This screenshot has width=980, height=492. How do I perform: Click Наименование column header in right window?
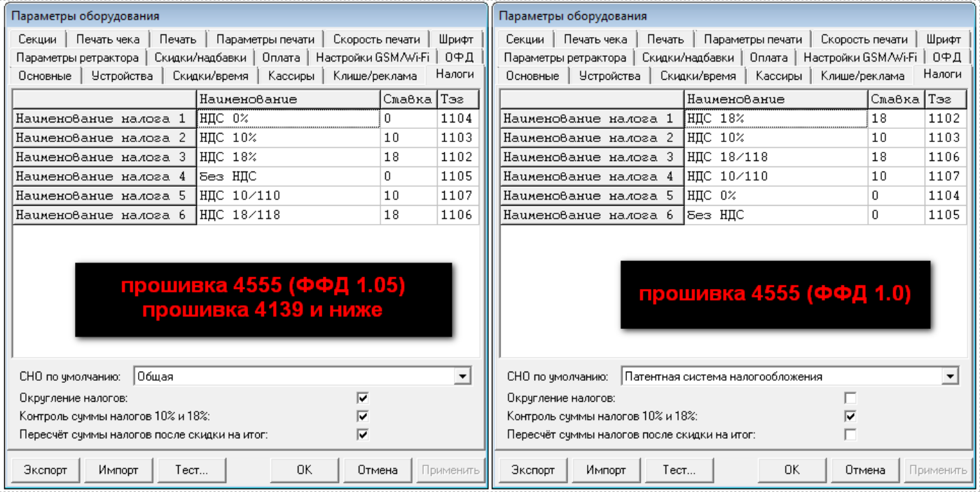pyautogui.click(x=776, y=99)
